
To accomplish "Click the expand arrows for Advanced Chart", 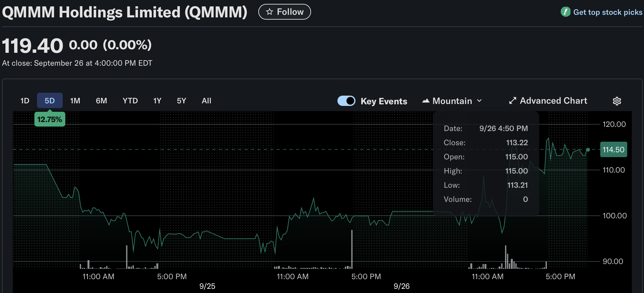I will coord(512,100).
